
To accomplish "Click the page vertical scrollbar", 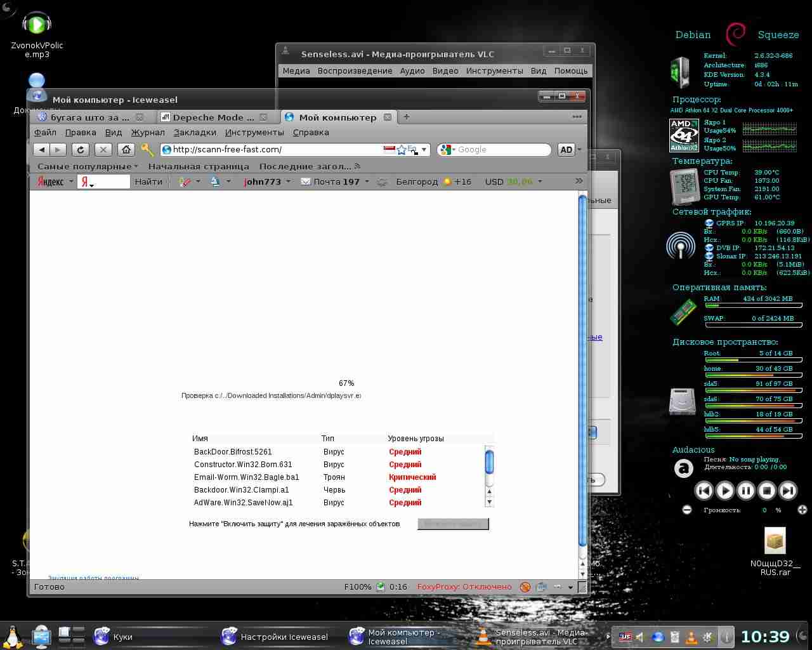I will pos(582,384).
